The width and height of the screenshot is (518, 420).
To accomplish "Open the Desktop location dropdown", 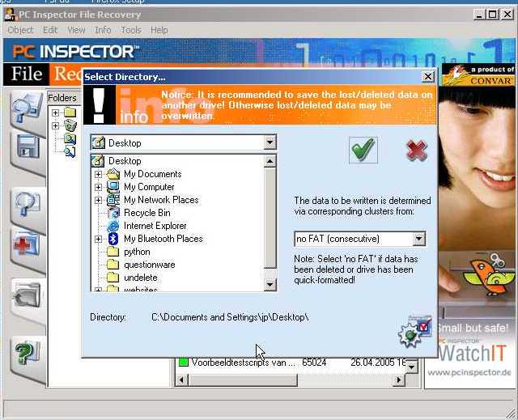I will point(270,143).
